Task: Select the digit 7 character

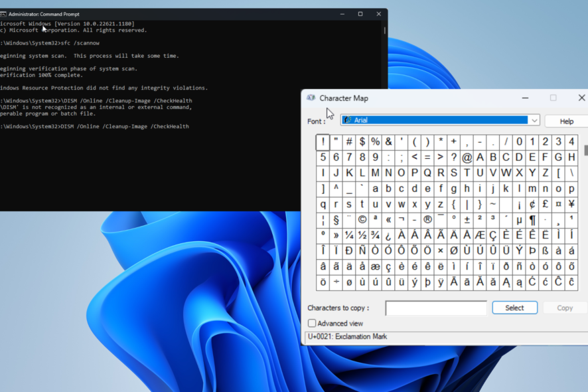Action: pyautogui.click(x=349, y=157)
